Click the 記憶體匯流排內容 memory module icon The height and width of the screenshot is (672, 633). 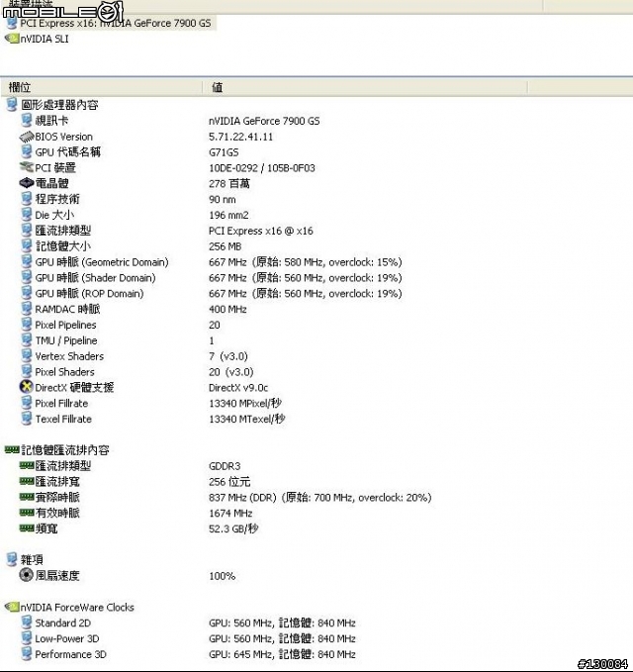click(x=12, y=449)
